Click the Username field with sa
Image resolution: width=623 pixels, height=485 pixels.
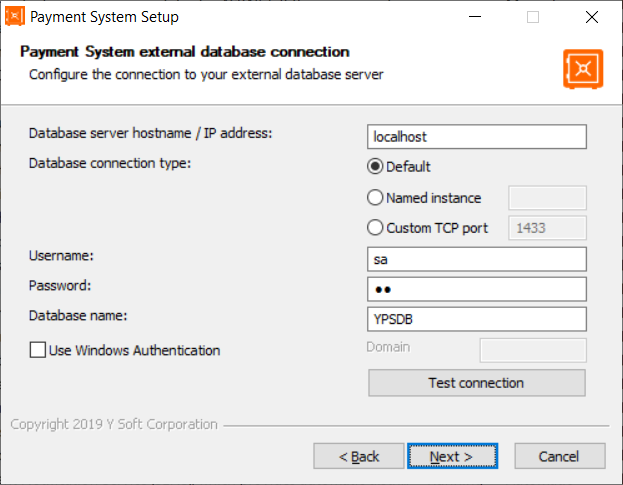(x=476, y=259)
